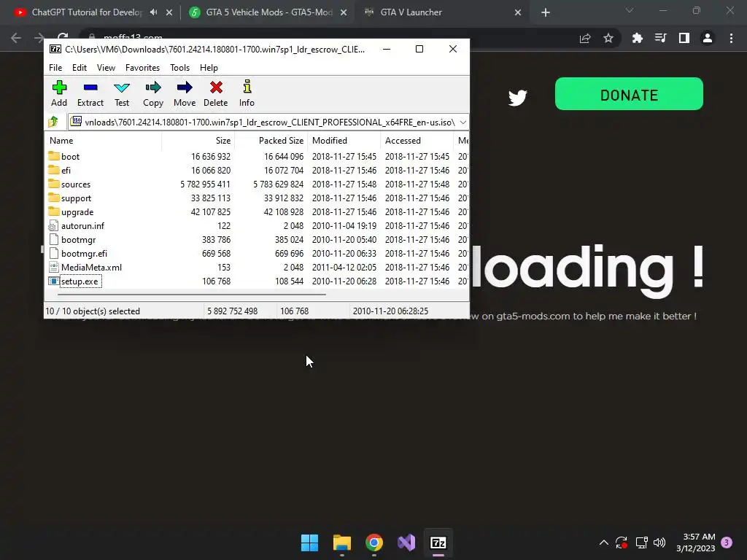Go up one folder level in 7-Zip

53,122
